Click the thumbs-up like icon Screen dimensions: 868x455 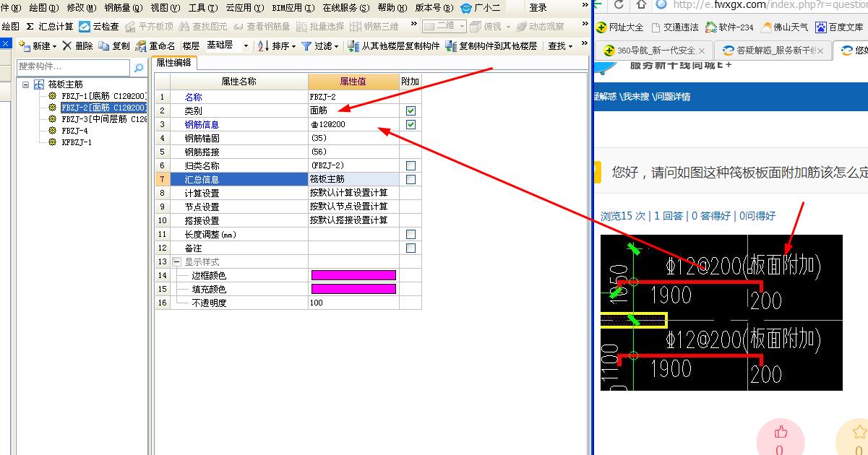(x=780, y=432)
